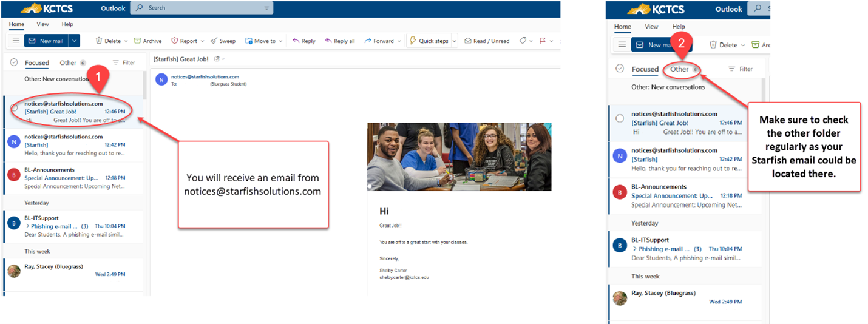Expand the Move to dropdown arrow
868x324 pixels.
click(281, 41)
